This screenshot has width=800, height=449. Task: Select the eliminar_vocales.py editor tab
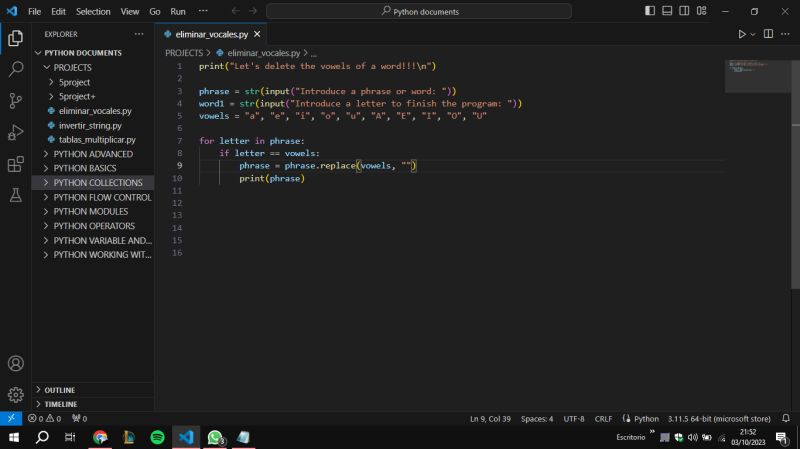point(211,34)
